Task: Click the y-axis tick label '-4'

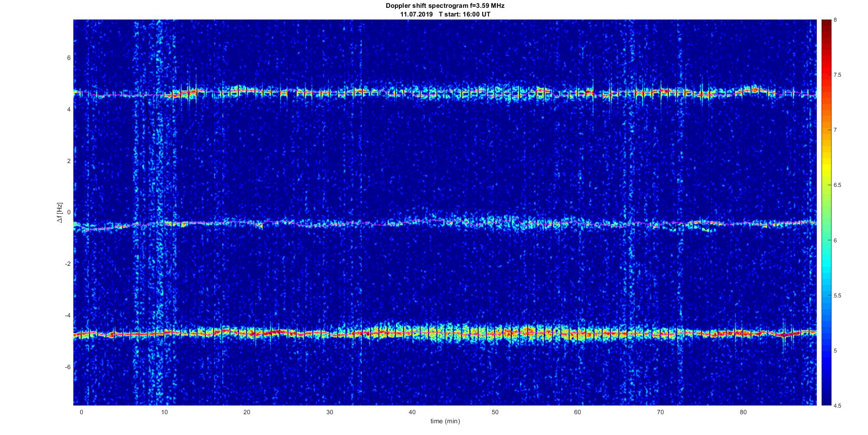Action: pyautogui.click(x=68, y=315)
